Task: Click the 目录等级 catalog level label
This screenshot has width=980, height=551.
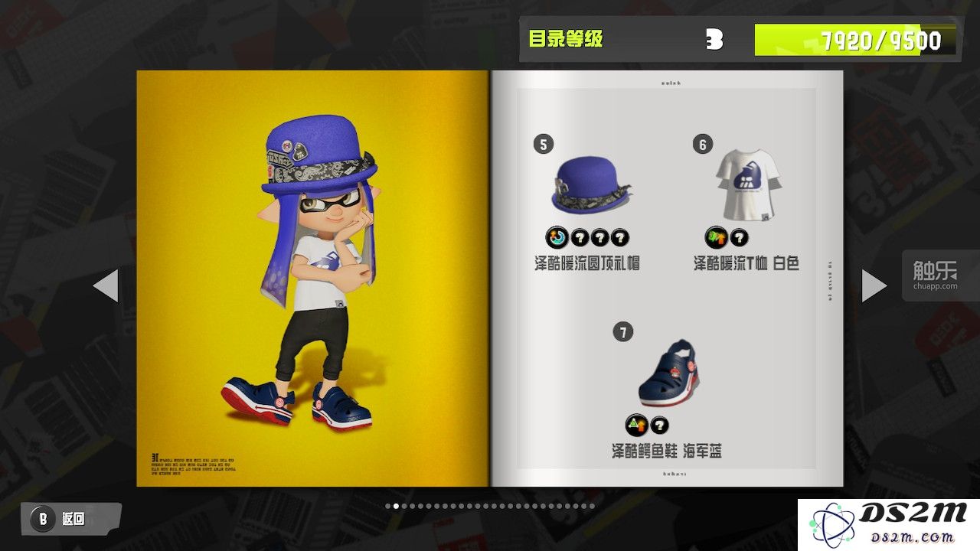Action: click(566, 39)
